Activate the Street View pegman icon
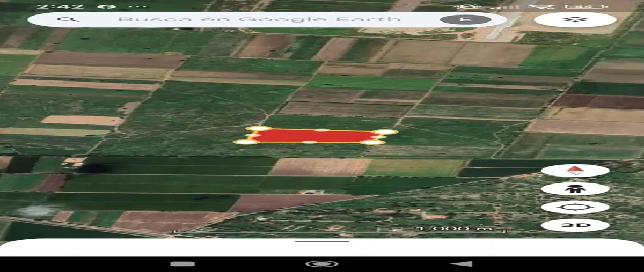Viewport: 644px width, 272px height. pyautogui.click(x=575, y=189)
